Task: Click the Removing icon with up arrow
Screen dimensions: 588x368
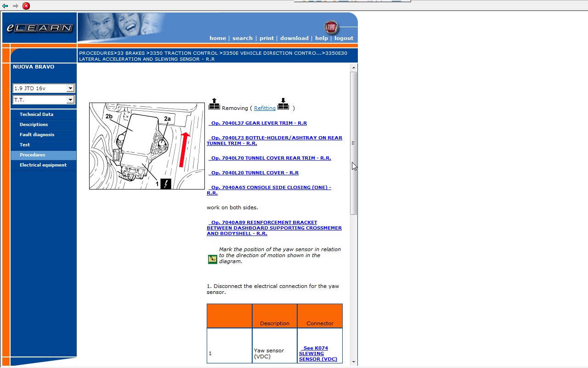Action: point(214,104)
